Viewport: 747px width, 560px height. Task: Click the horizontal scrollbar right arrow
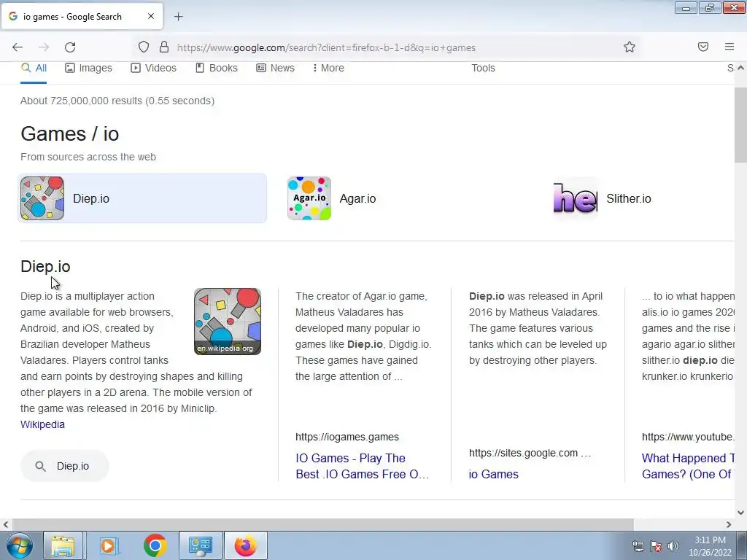click(x=729, y=525)
